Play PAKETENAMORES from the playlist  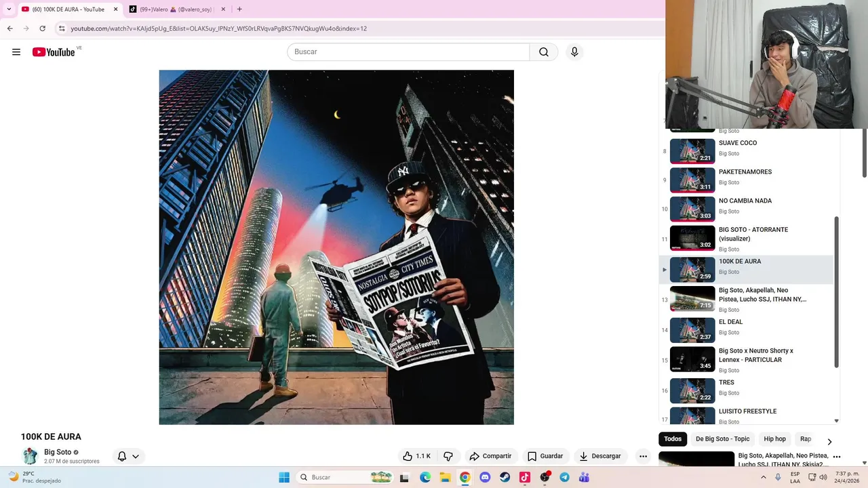pos(746,180)
